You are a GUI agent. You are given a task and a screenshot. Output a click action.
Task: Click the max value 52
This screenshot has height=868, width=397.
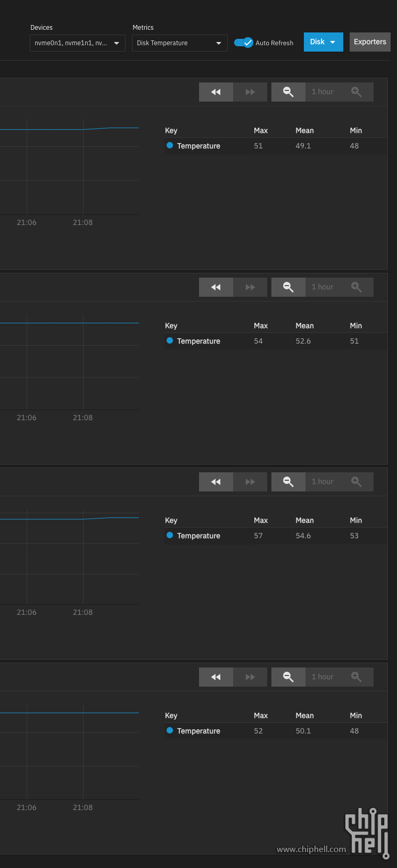click(258, 731)
